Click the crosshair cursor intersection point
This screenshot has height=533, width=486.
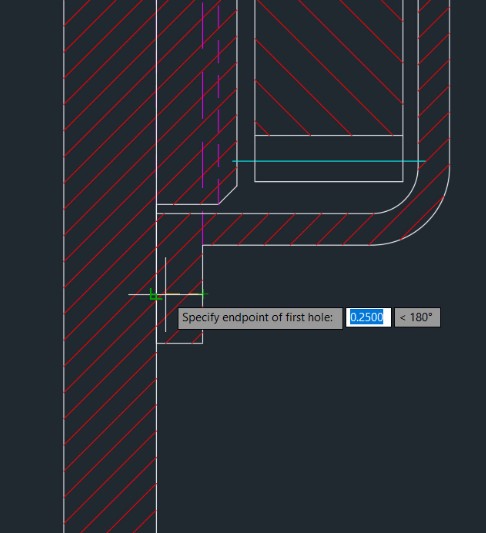(x=166, y=294)
